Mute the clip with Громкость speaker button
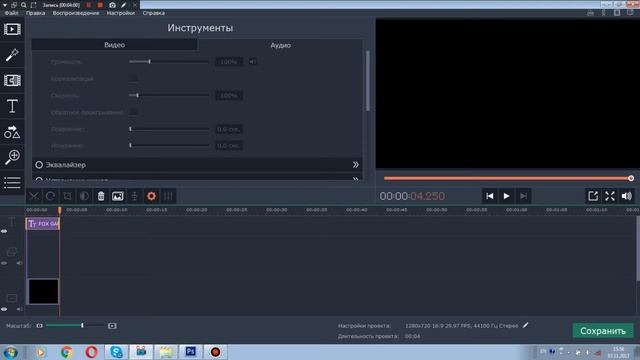Viewport: 640px width, 360px height. tap(253, 62)
